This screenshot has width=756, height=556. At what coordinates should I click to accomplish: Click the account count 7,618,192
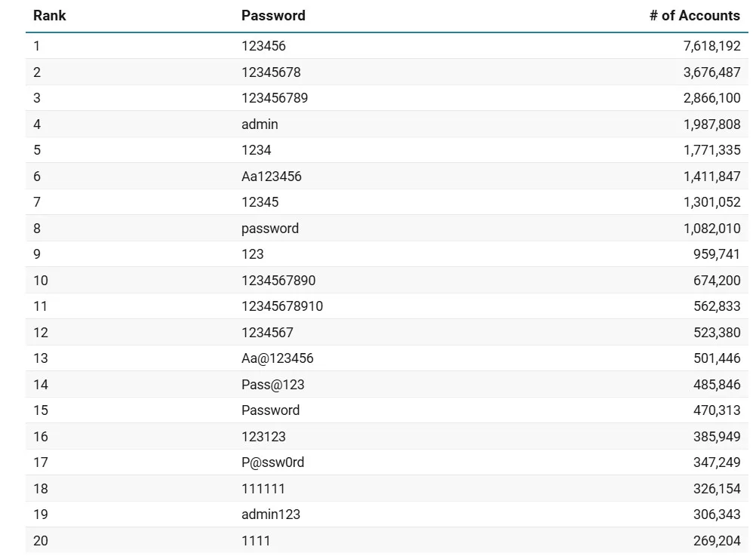tap(711, 46)
